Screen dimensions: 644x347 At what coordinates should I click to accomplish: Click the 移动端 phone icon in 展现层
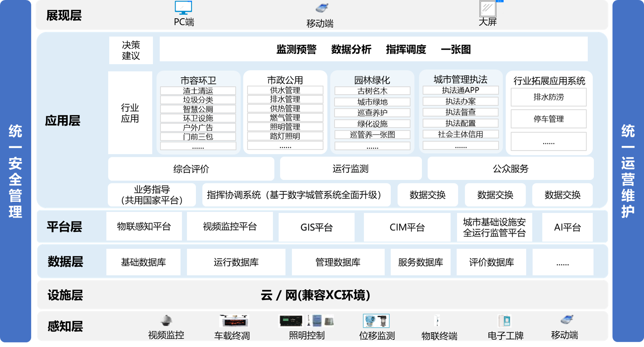pos(322,8)
